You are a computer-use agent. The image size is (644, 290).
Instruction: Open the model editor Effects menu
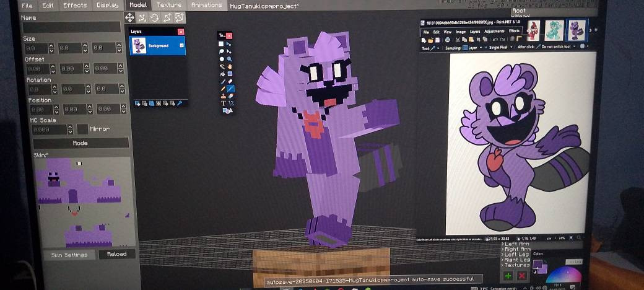[75, 6]
